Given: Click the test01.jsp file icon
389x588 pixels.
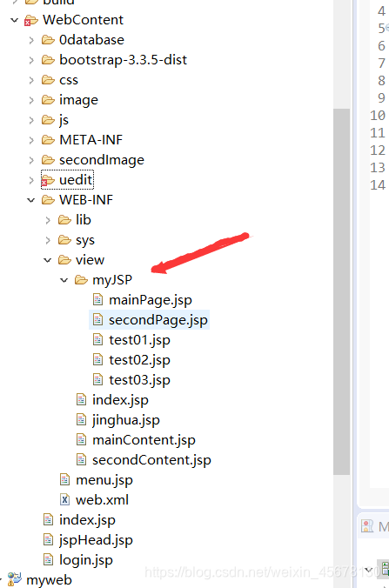Looking at the screenshot, I should [x=98, y=340].
